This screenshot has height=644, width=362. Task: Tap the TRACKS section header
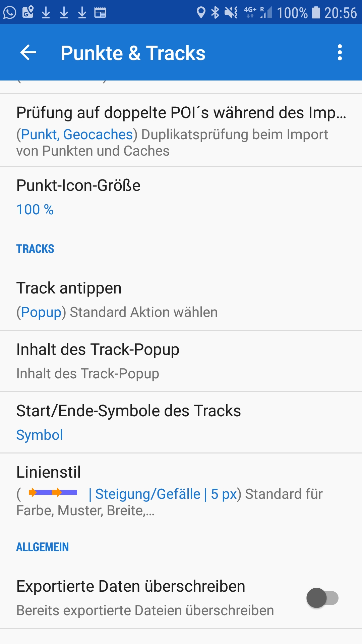pos(35,249)
